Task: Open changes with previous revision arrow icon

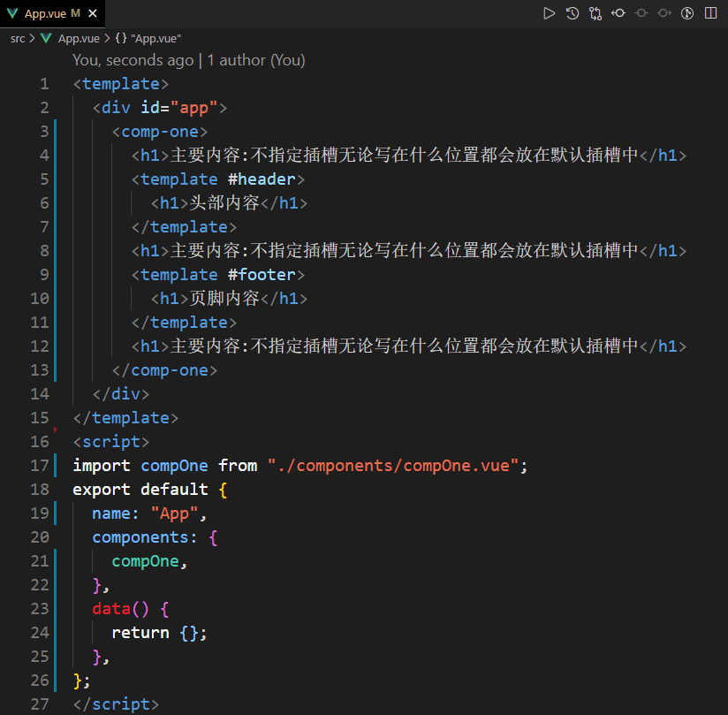Action: coord(618,13)
